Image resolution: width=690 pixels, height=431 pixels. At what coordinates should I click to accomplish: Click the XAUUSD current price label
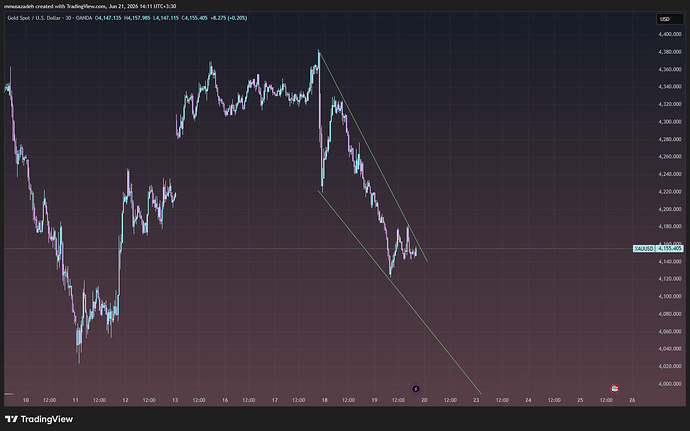(x=658, y=249)
